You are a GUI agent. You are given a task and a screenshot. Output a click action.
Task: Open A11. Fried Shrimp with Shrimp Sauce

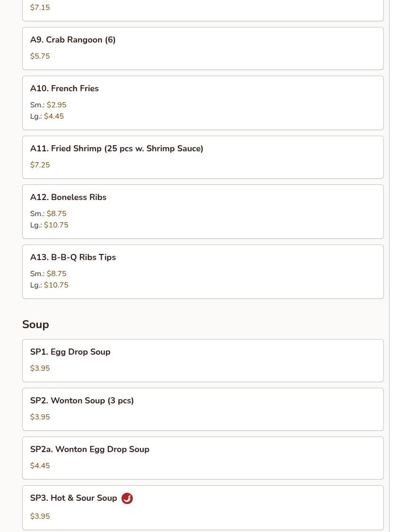click(x=203, y=157)
